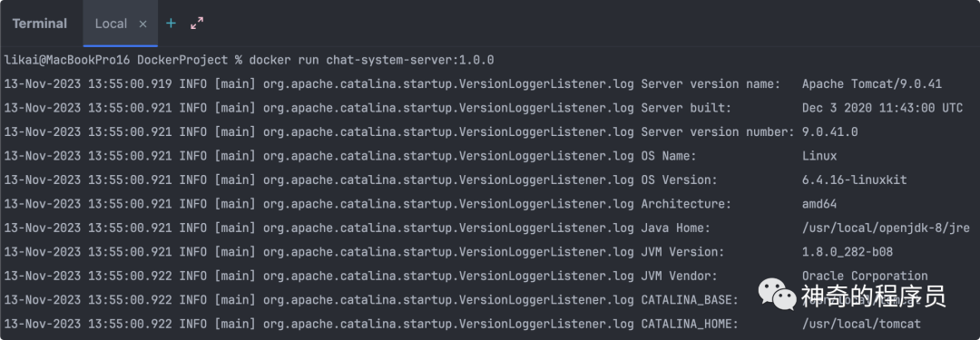This screenshot has height=340, width=980.
Task: Click the 9.0.41.0 server version number
Action: point(830,132)
